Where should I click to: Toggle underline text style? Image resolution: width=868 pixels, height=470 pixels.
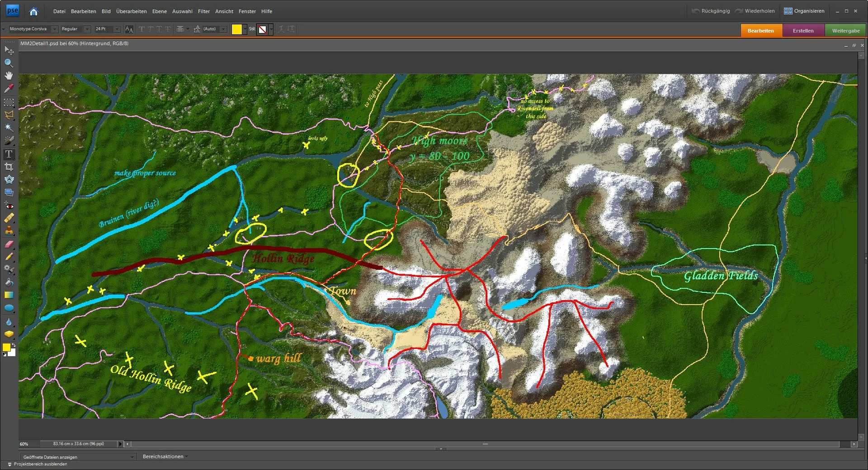159,29
